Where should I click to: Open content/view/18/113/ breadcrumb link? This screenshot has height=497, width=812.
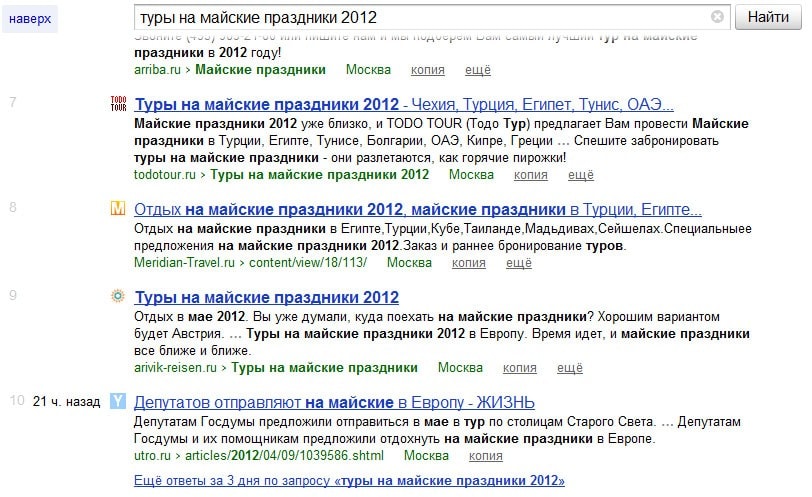click(x=308, y=263)
